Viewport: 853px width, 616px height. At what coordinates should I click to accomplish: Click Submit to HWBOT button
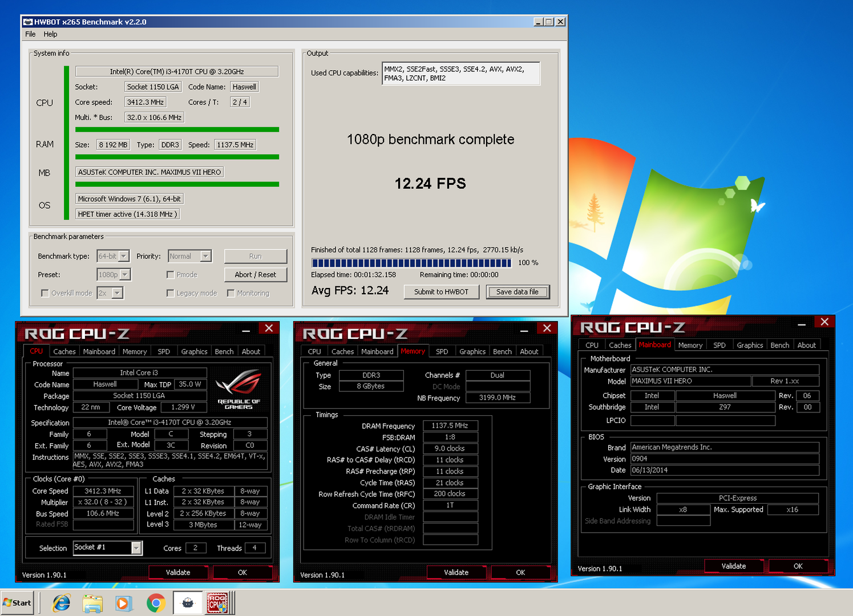point(441,291)
